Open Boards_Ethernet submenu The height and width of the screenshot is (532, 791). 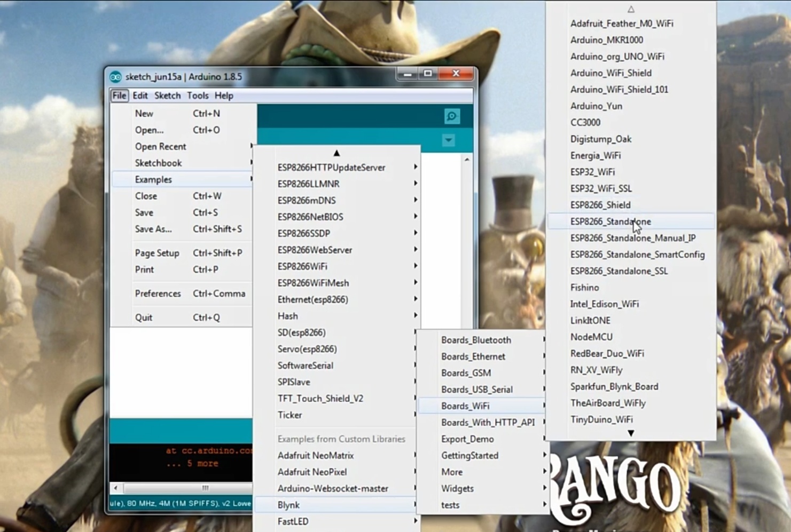click(x=483, y=356)
